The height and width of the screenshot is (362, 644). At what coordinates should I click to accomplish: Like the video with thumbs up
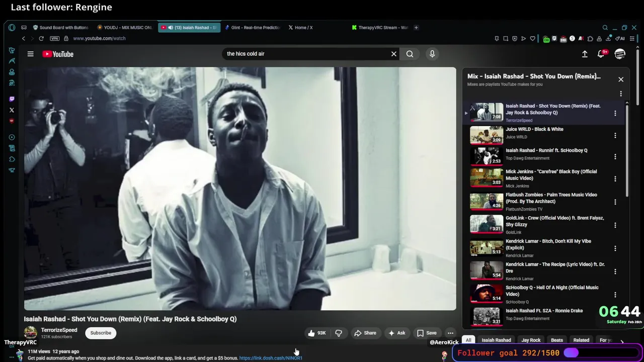(x=317, y=333)
